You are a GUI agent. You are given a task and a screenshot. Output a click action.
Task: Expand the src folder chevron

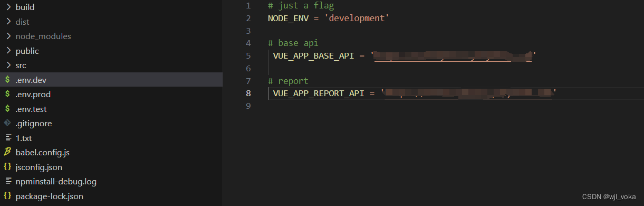tap(8, 65)
